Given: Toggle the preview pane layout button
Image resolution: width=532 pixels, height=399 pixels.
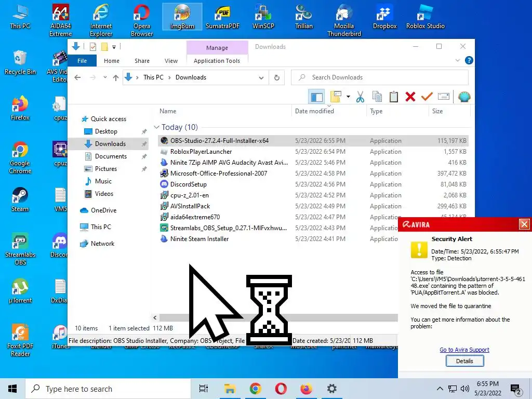Looking at the screenshot, I should tap(316, 97).
